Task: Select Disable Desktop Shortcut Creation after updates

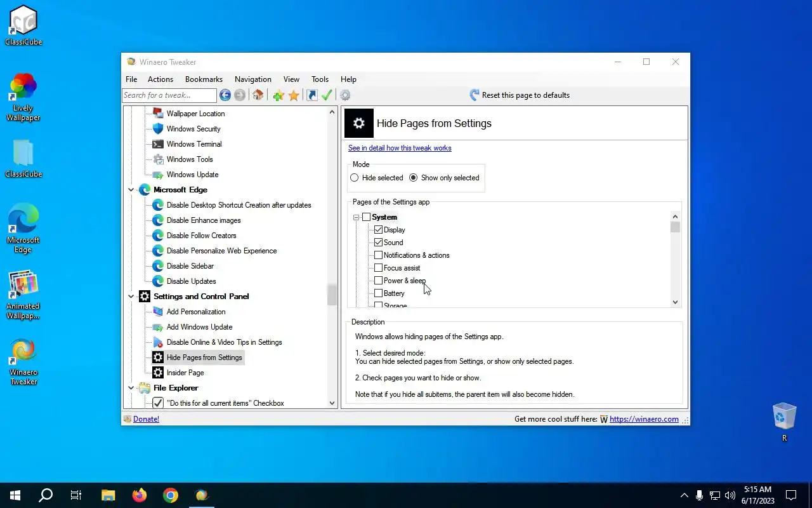Action: point(239,205)
